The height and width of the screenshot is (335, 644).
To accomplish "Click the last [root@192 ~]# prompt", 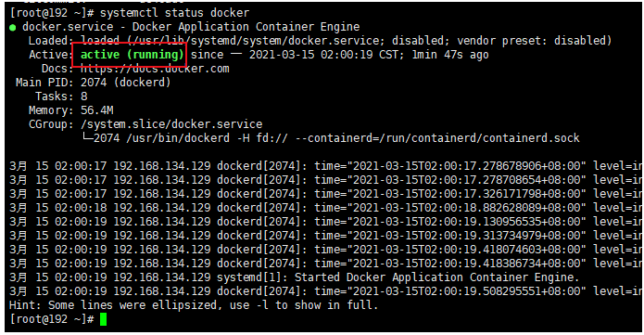I will (52, 319).
